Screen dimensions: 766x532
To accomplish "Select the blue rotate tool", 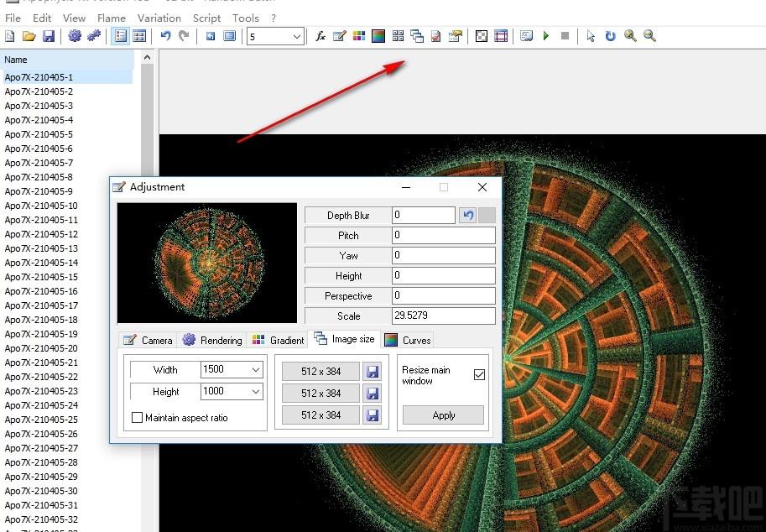I will (x=610, y=36).
